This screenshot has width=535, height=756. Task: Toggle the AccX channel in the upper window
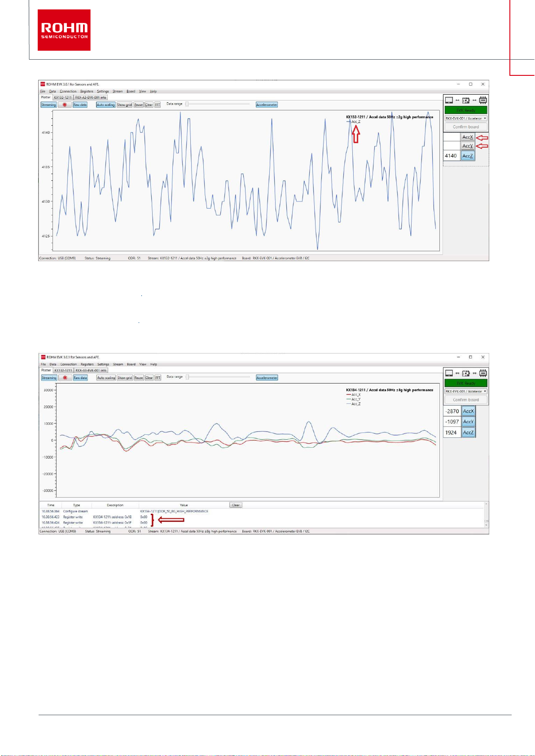[x=468, y=137]
